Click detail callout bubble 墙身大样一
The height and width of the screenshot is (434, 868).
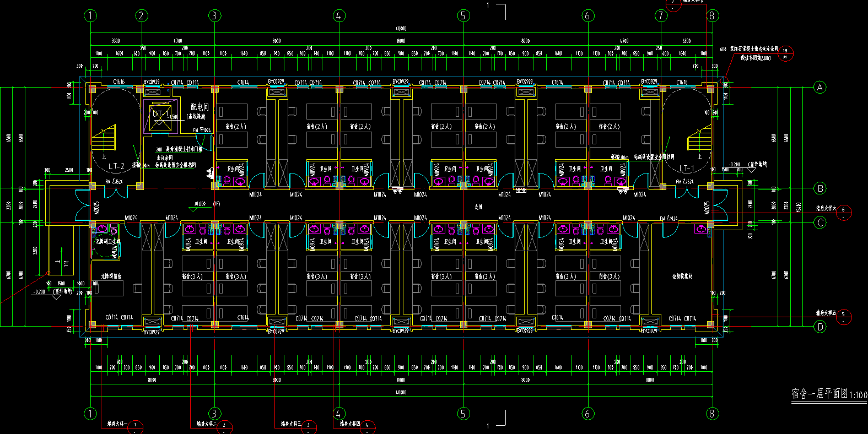click(135, 426)
